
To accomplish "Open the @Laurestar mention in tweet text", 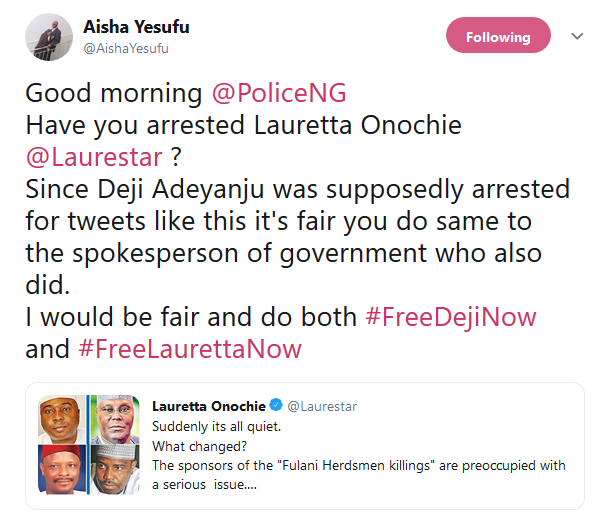I will click(x=94, y=157).
